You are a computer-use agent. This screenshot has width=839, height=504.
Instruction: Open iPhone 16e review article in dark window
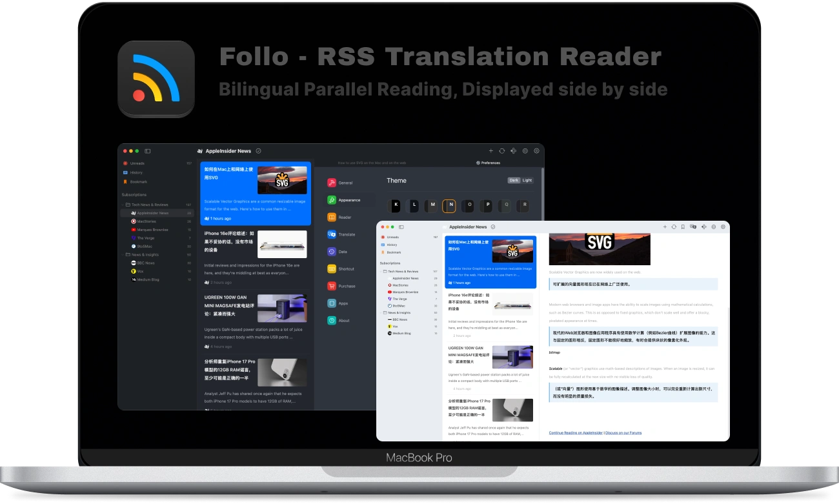coord(256,257)
